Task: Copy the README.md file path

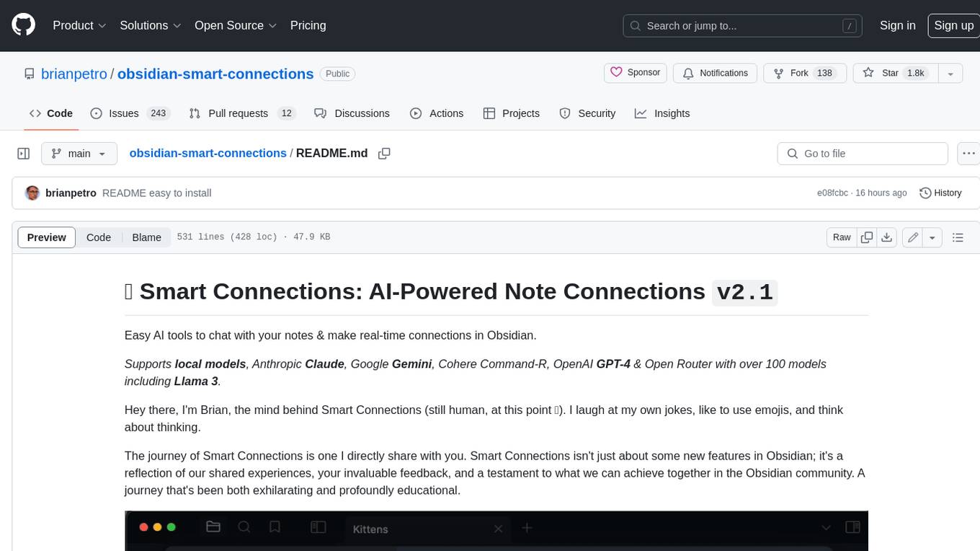Action: pos(385,154)
